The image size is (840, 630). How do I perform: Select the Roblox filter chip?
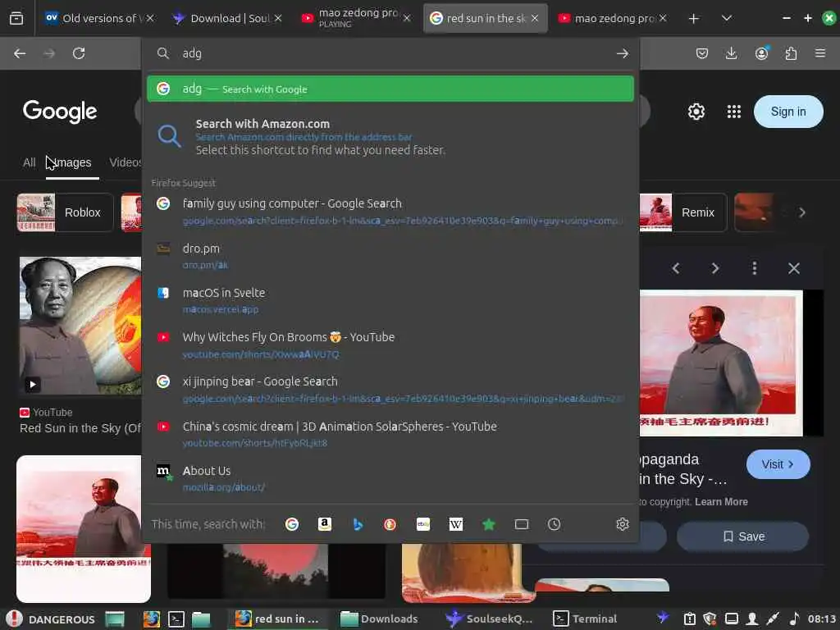click(65, 212)
